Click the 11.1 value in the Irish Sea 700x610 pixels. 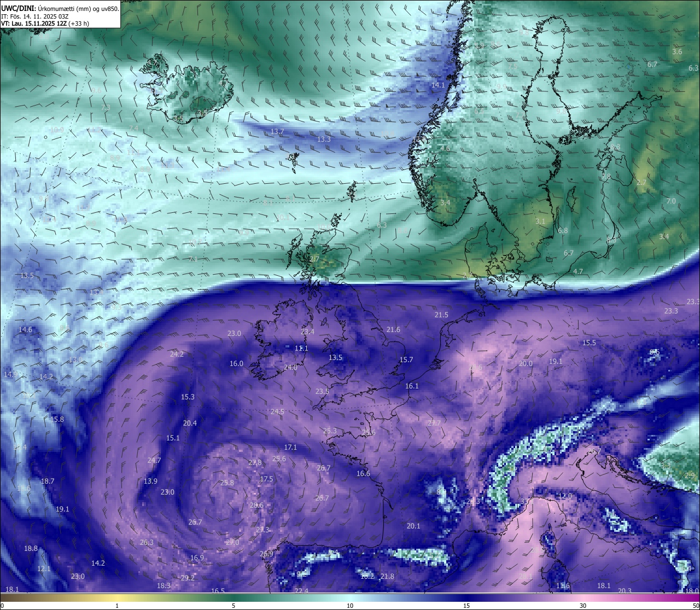[x=301, y=348]
